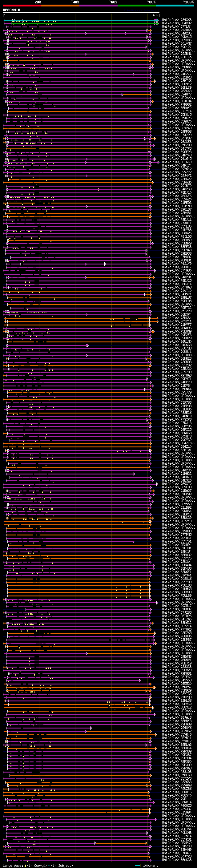
Task: Click the green alignment bar for Q84X82
Action: point(81,24)
